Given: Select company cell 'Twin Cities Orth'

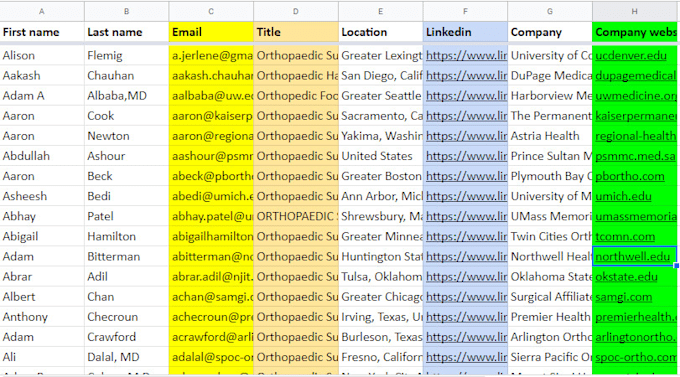Looking at the screenshot, I should 550,236.
